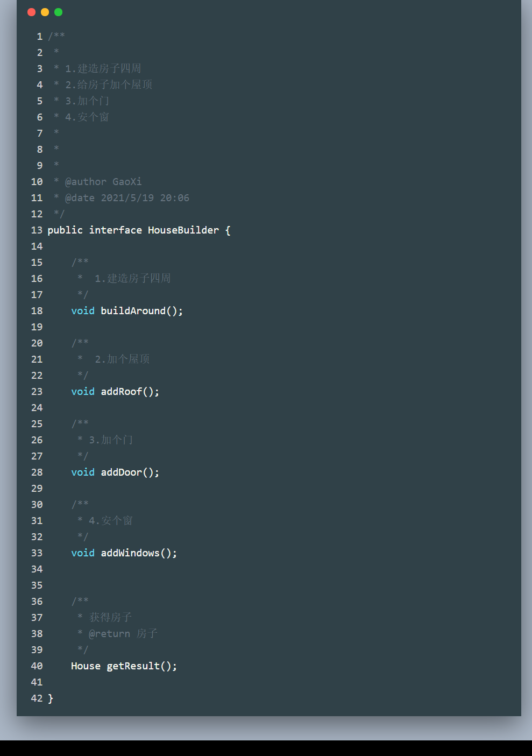Click the text "public interface HouseBuilder {"

coord(139,230)
